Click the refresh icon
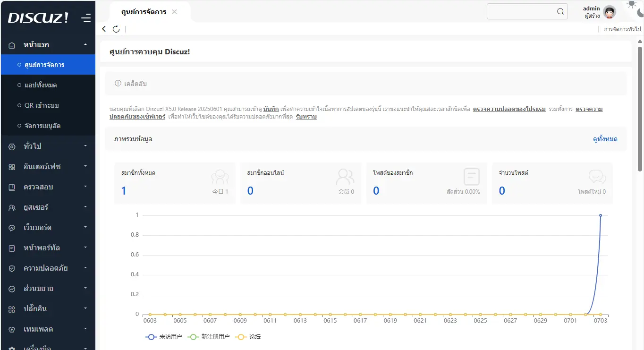Screen dimensions: 644x350 tap(116, 29)
